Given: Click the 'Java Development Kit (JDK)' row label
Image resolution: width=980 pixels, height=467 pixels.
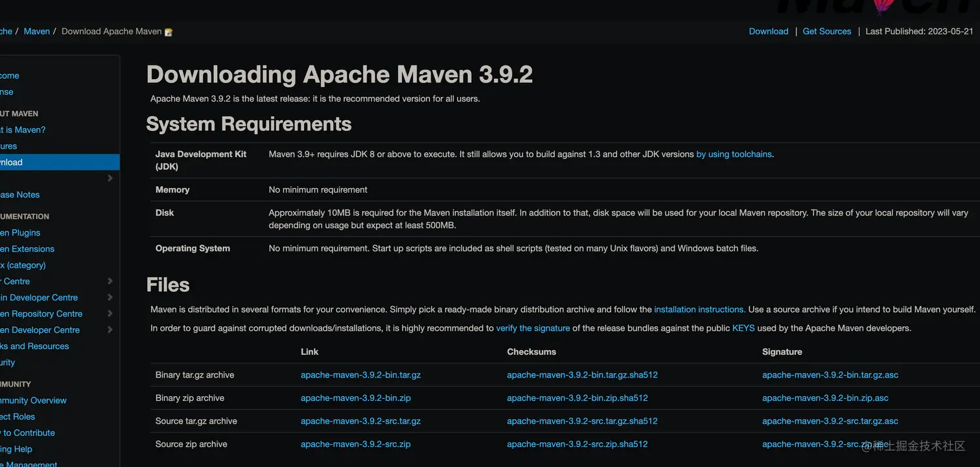Looking at the screenshot, I should pos(201,160).
